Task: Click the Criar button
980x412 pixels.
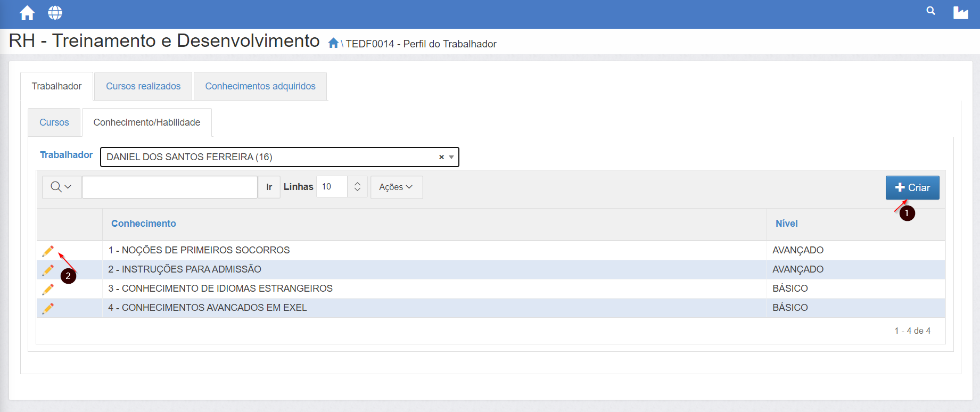Action: (x=912, y=187)
